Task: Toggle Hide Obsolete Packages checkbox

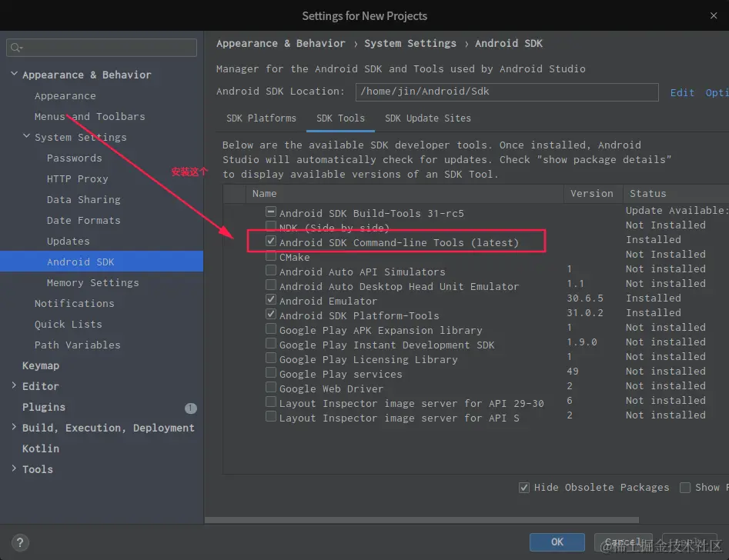Action: (524, 488)
